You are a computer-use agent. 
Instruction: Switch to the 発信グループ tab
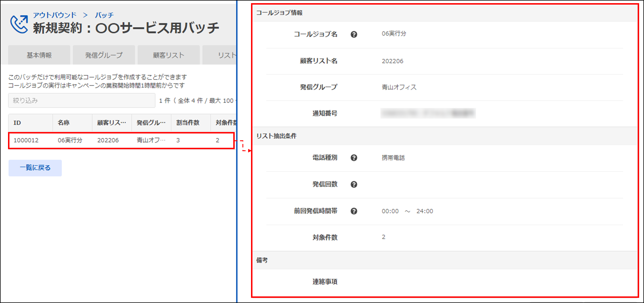pos(104,55)
